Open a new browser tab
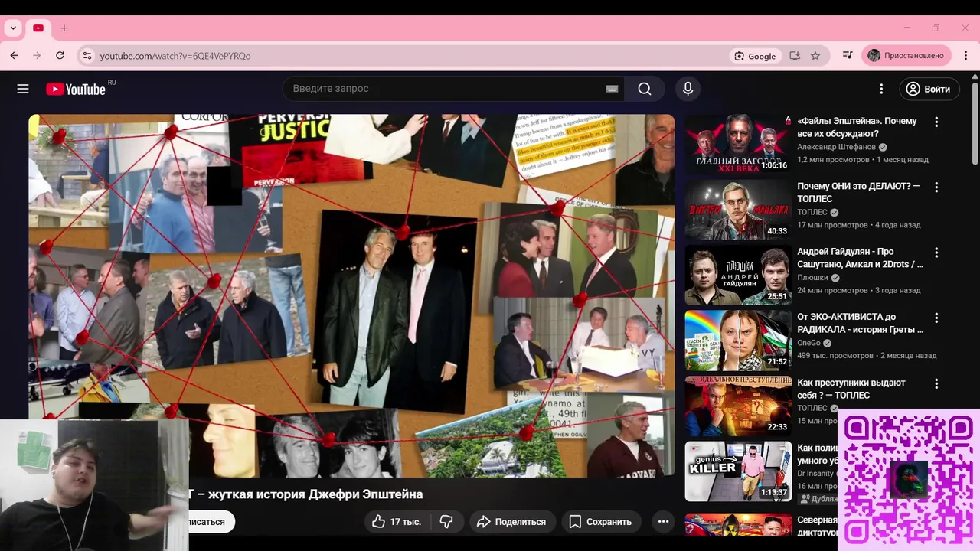The image size is (980, 551). coord(64,28)
